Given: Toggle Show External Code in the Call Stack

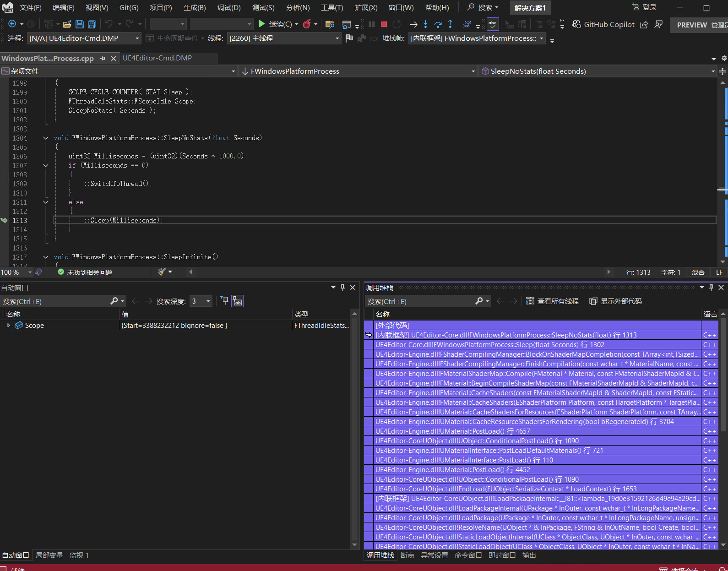Looking at the screenshot, I should point(615,301).
